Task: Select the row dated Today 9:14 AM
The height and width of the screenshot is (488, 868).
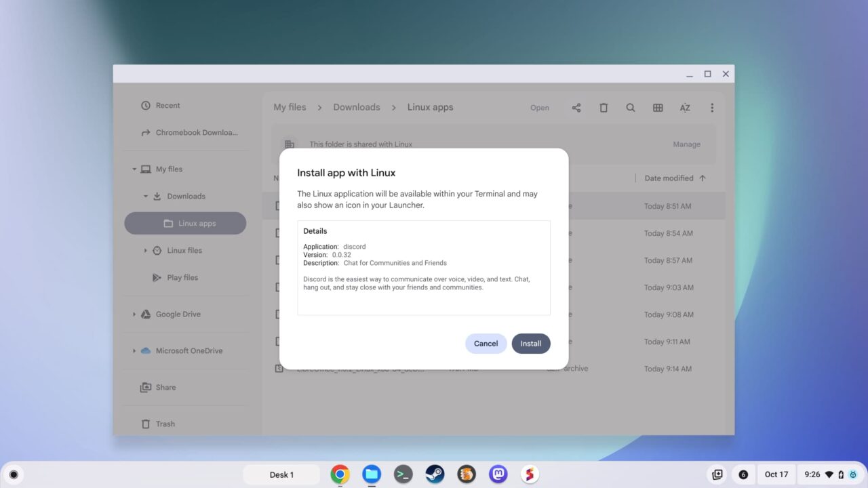Action: point(494,369)
